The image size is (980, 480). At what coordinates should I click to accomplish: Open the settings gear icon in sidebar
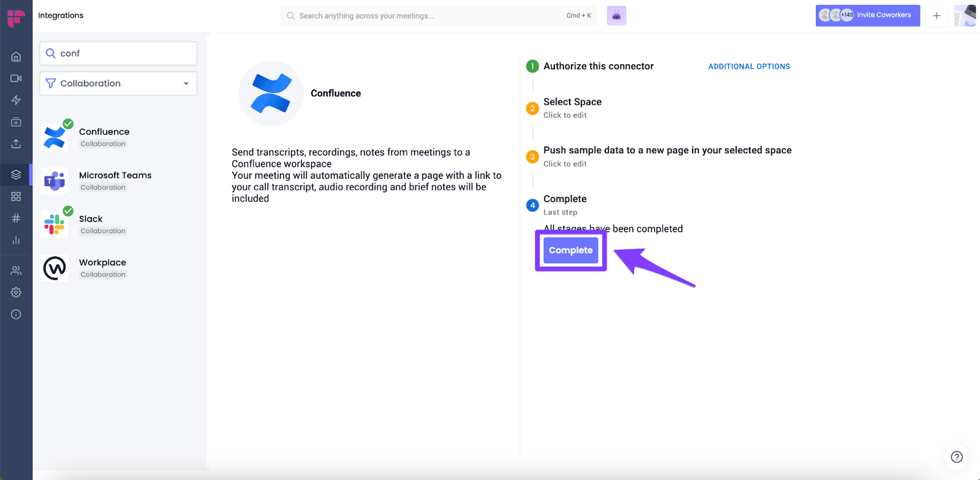[16, 293]
